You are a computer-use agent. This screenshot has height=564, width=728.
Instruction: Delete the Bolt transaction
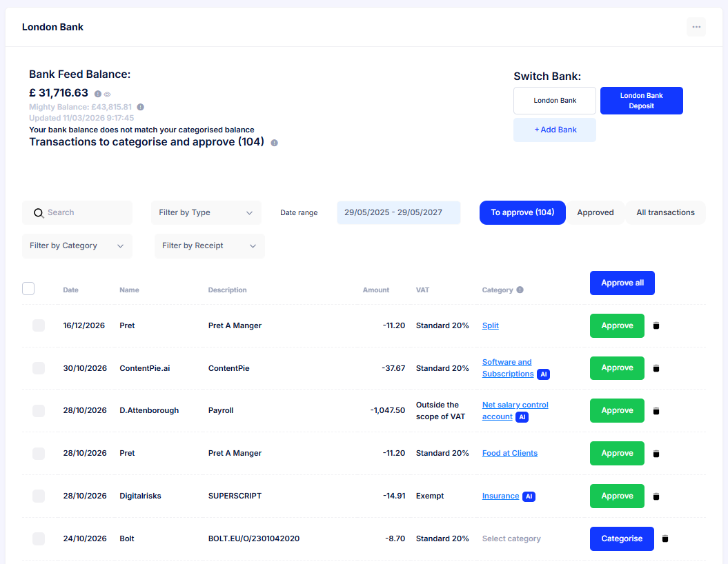[x=665, y=538]
